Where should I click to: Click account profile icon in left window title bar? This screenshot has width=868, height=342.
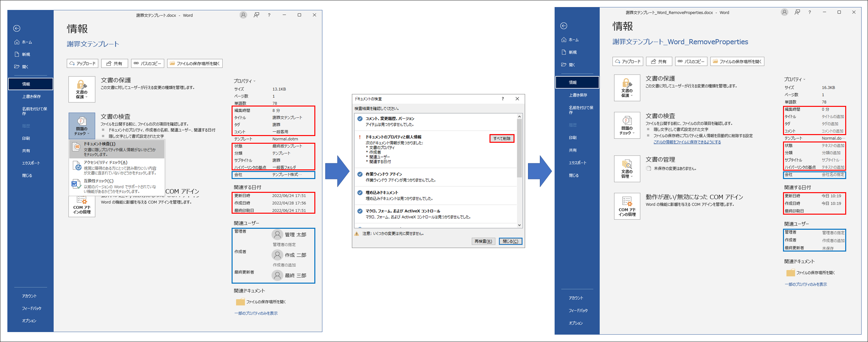(x=243, y=15)
